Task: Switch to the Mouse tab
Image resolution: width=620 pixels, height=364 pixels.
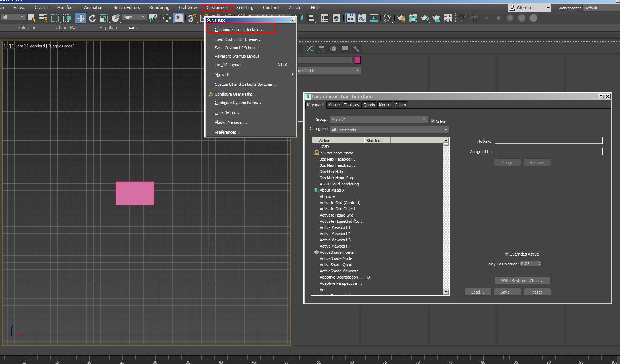Action: [x=334, y=105]
